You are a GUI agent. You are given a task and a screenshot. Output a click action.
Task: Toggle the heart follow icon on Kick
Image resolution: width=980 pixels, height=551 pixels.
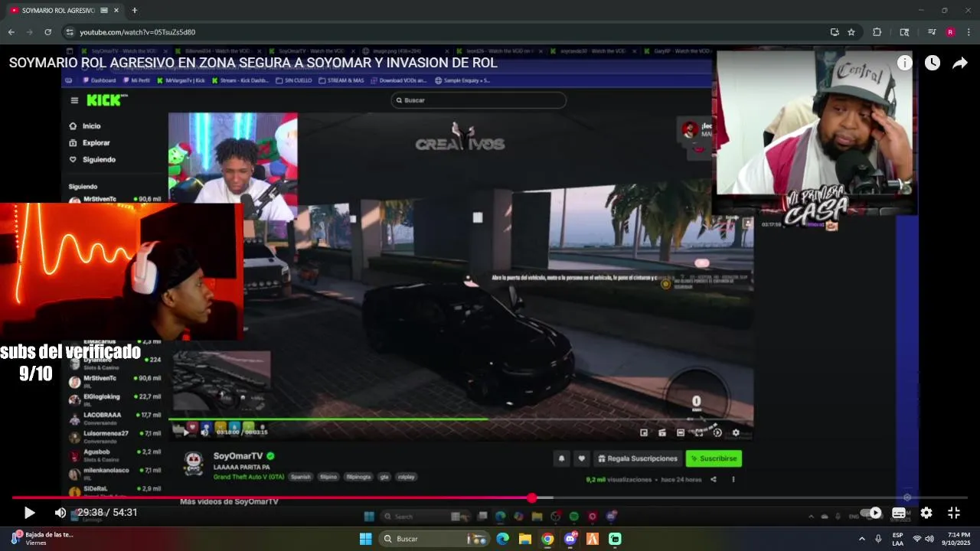[581, 458]
